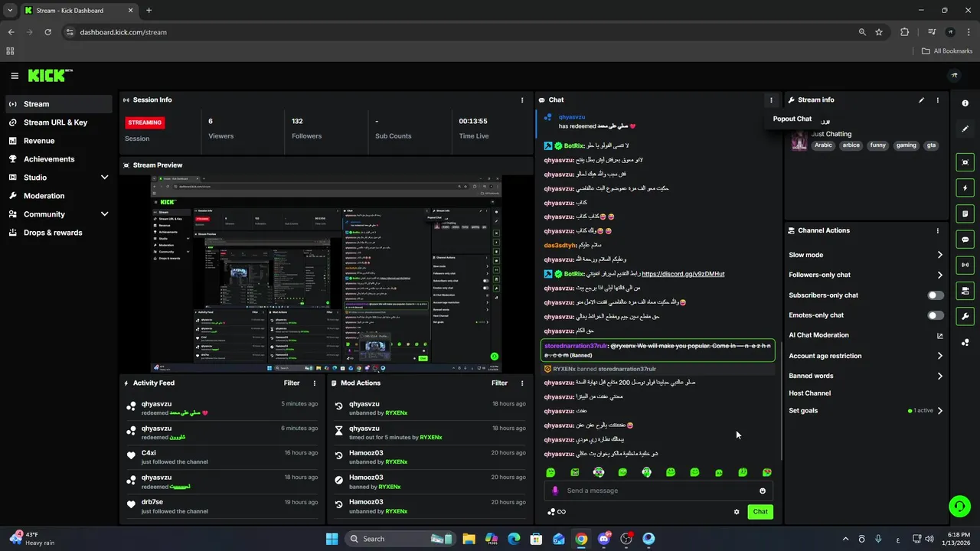Click the gaming tag chip

coord(906,145)
